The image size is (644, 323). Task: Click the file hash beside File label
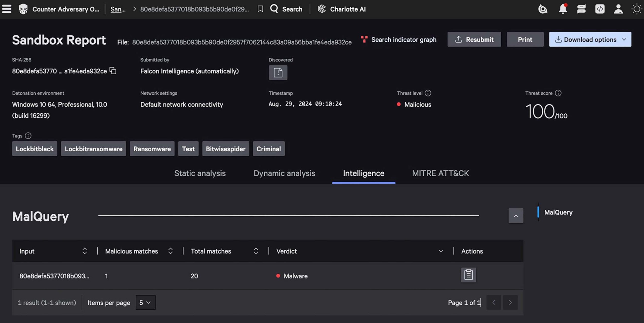[242, 42]
